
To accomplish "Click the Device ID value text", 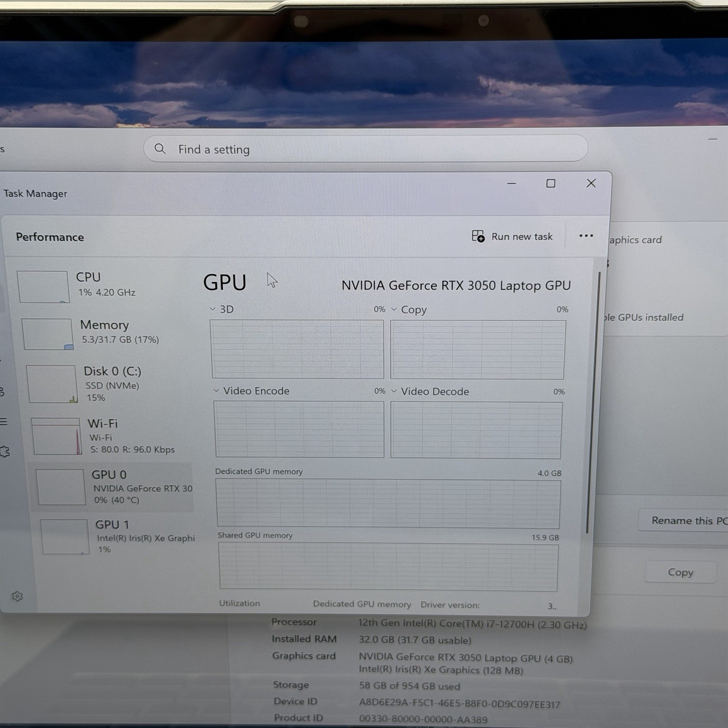I will pos(460,703).
